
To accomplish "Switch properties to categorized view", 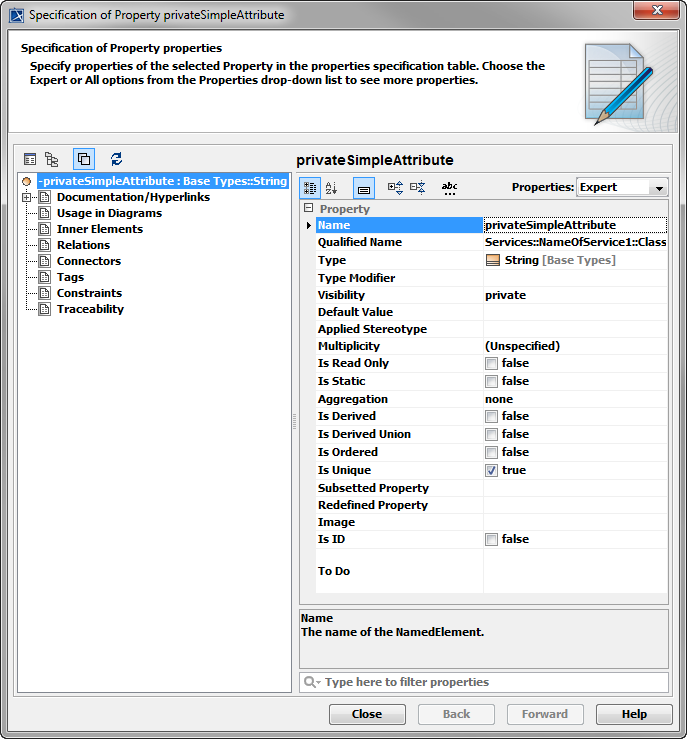I will (x=310, y=187).
